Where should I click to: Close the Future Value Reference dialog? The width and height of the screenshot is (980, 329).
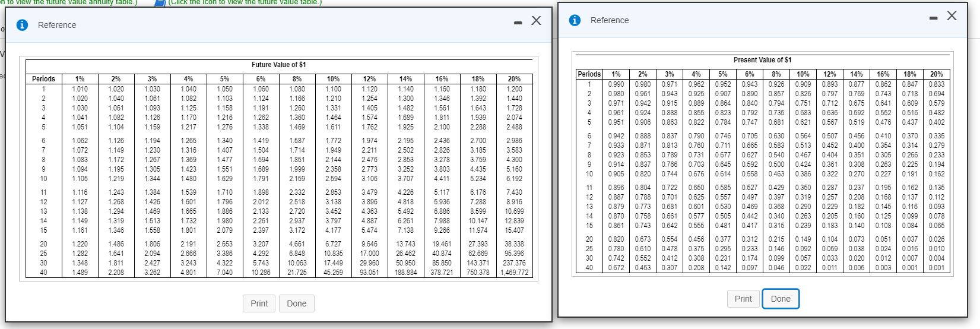pyautogui.click(x=536, y=21)
